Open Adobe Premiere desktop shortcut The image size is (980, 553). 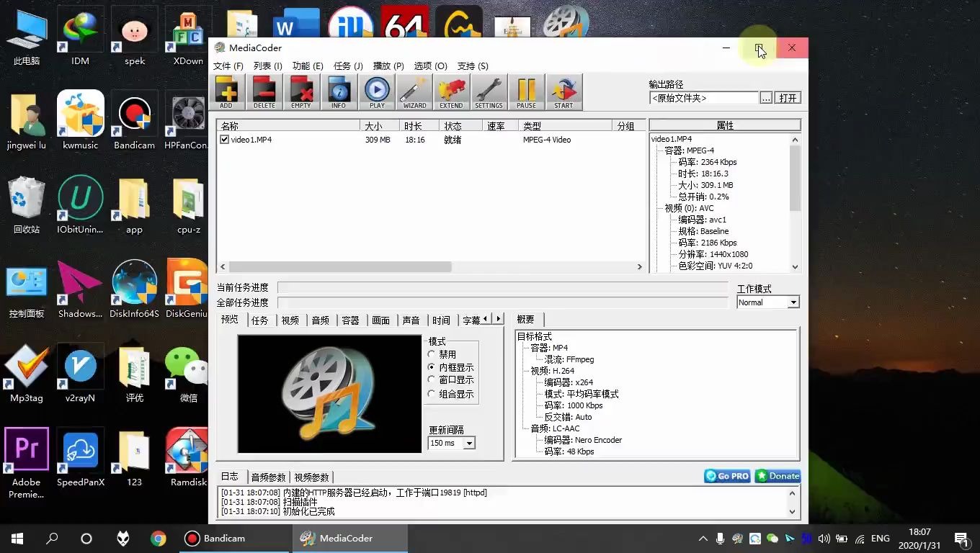click(x=27, y=463)
